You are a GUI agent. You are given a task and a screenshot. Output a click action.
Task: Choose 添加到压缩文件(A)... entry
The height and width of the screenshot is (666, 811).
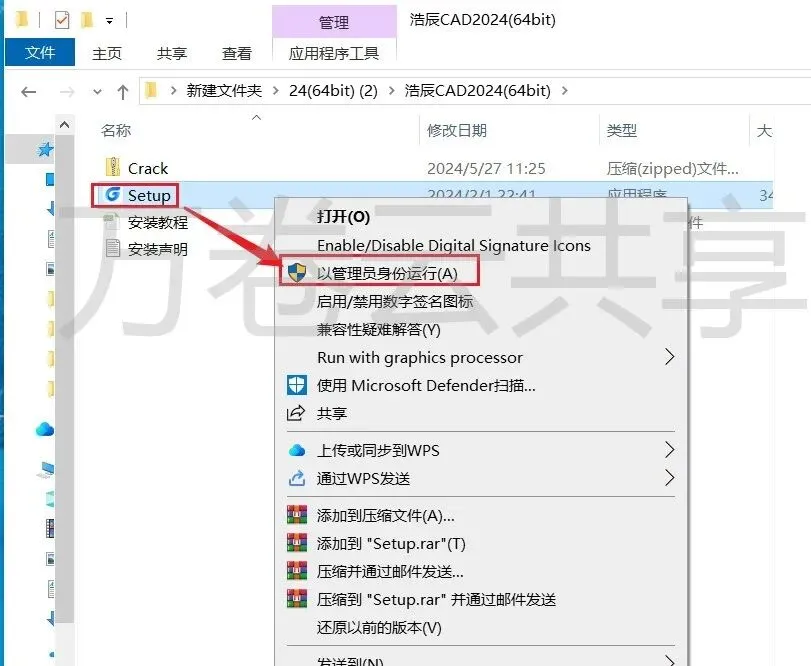pyautogui.click(x=385, y=516)
